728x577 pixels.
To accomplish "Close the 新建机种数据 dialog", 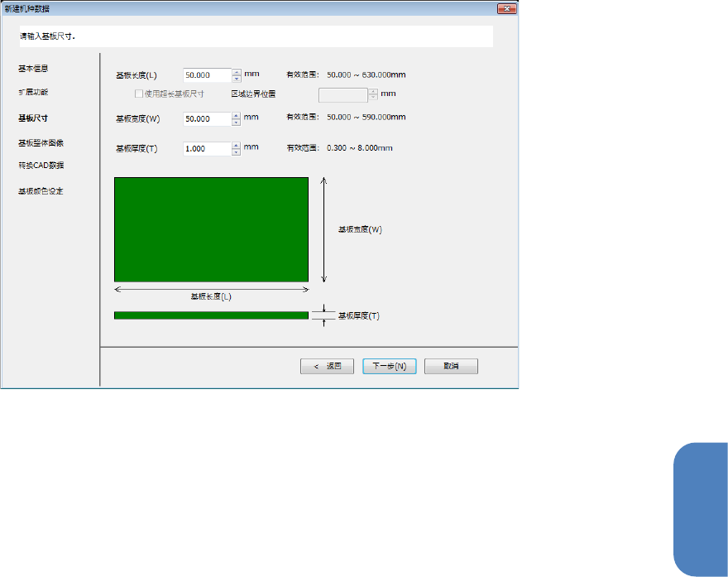I will click(506, 9).
